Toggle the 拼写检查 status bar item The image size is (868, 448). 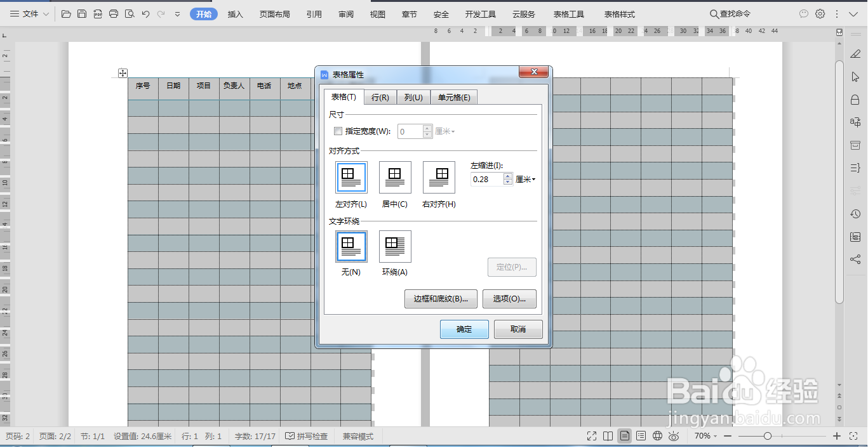coord(307,437)
